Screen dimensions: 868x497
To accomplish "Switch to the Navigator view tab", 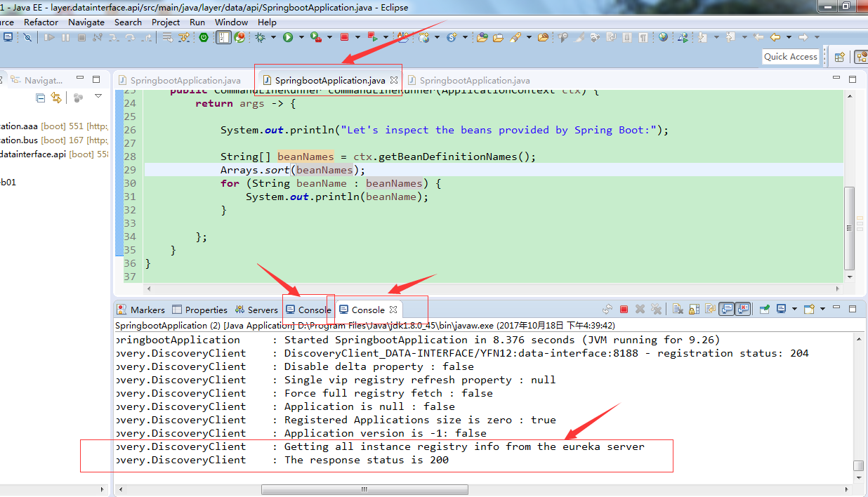I will [x=37, y=80].
